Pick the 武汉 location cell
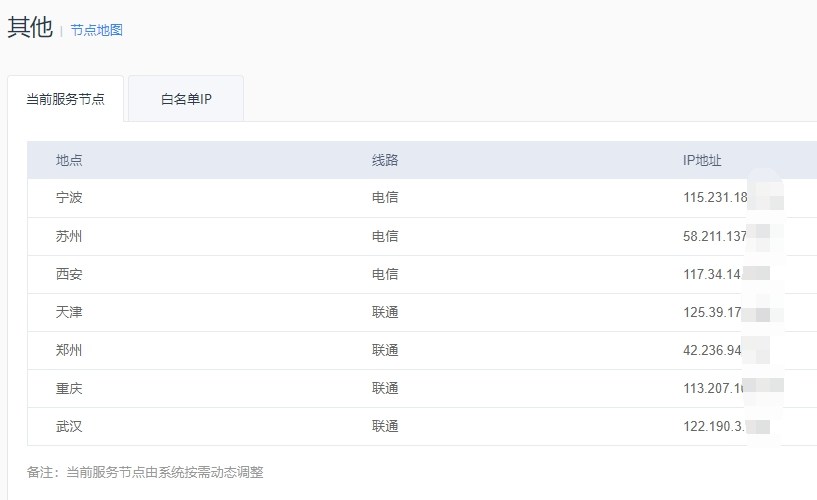Viewport: 817px width, 500px height. (x=69, y=426)
